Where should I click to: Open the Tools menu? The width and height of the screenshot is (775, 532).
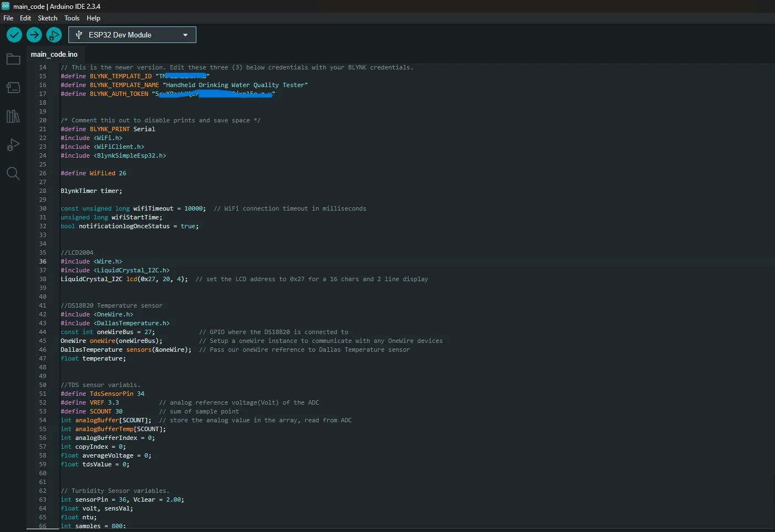click(x=72, y=18)
